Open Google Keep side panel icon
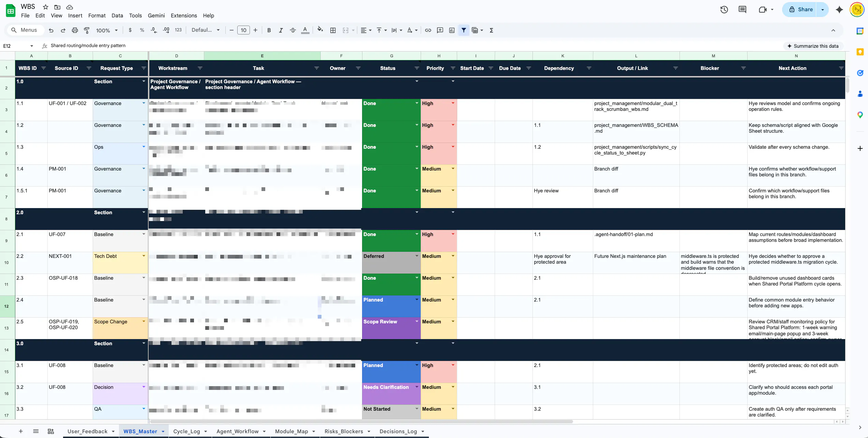 point(860,52)
